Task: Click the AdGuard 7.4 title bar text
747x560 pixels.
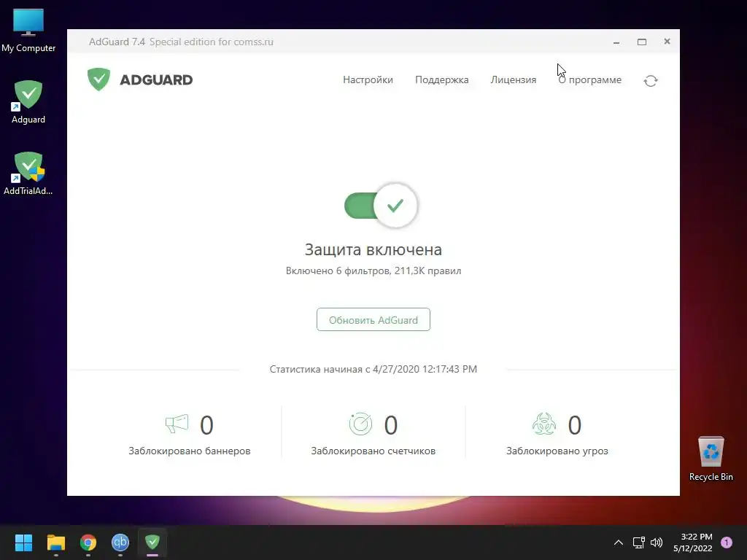Action: click(x=117, y=42)
